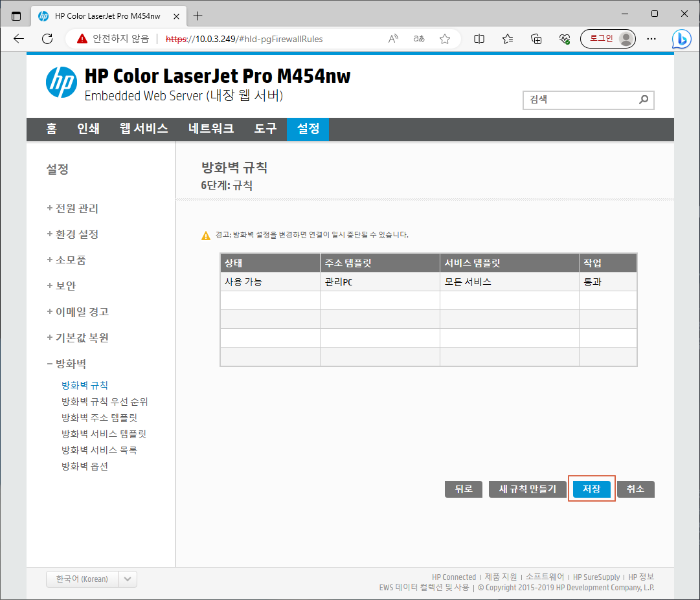Click the language dropdown arrow
The image size is (700, 600).
click(x=128, y=579)
